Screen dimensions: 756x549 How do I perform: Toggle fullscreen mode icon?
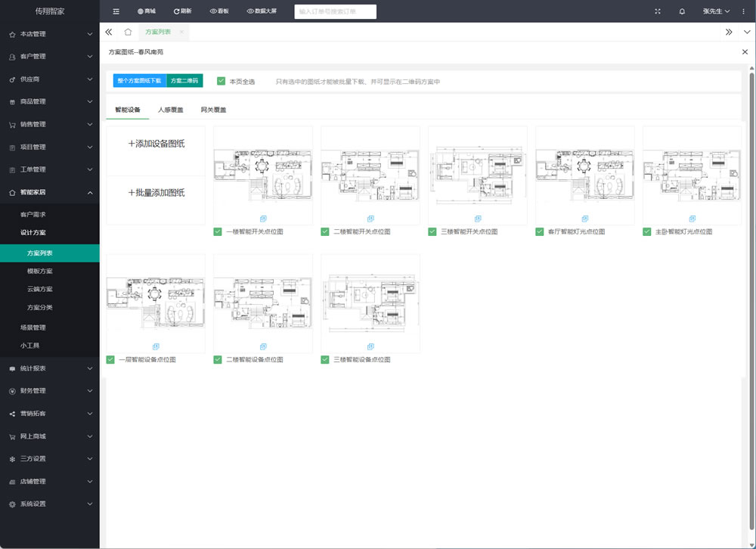(x=658, y=11)
